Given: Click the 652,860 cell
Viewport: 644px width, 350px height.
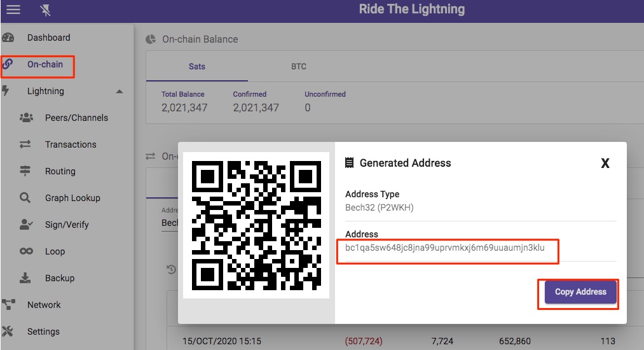Looking at the screenshot, I should coord(515,341).
